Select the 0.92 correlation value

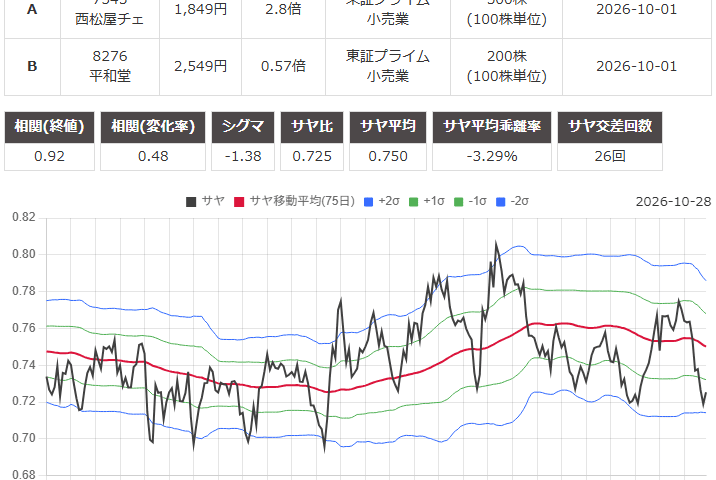(49, 156)
